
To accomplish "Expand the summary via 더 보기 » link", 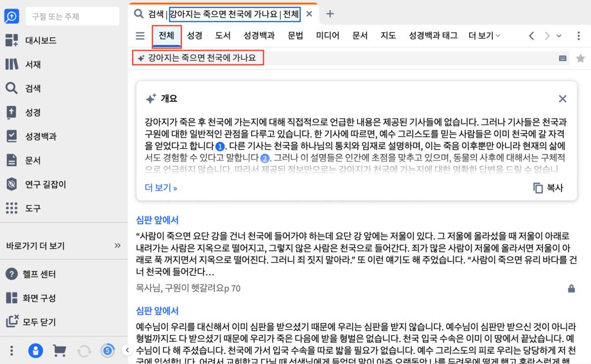I will click(x=161, y=187).
